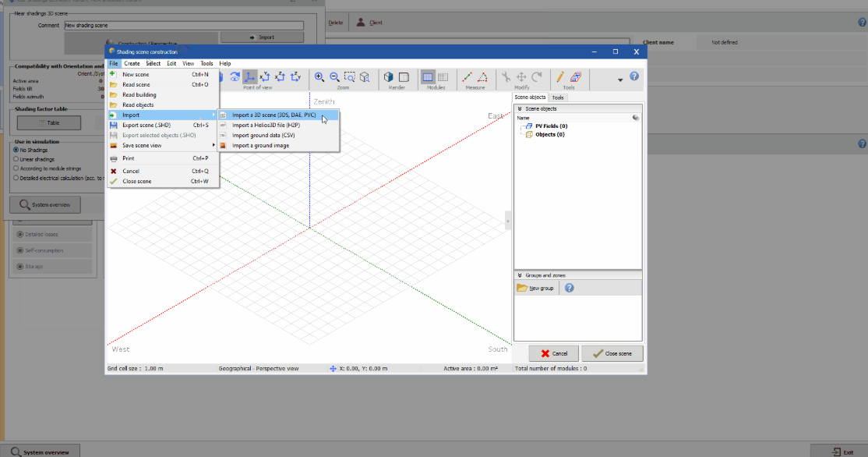Select the zoom to rectangle icon
Screen dimensions: 868x457
click(x=350, y=77)
